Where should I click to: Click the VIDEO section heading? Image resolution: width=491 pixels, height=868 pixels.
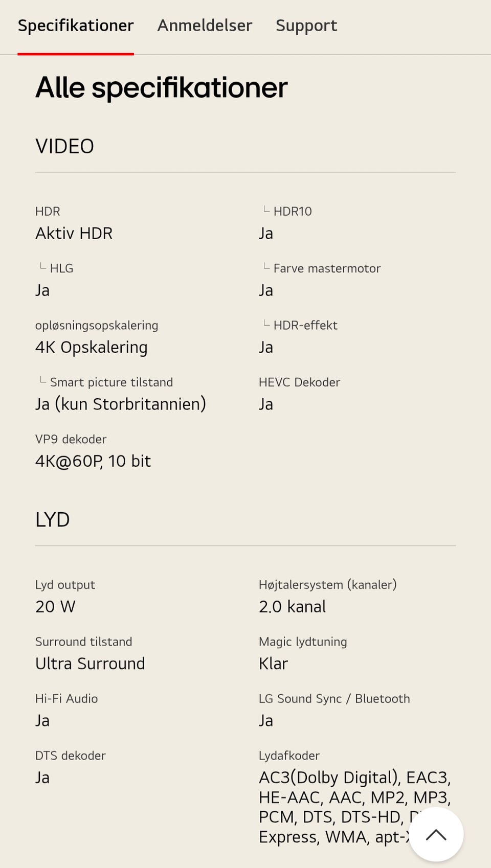64,146
